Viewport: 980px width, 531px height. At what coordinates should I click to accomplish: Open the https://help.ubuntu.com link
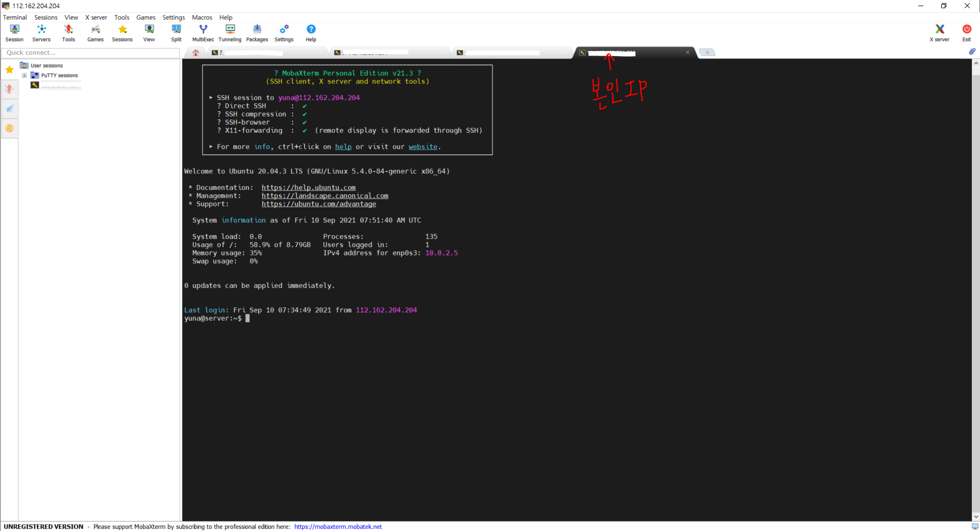click(x=308, y=187)
